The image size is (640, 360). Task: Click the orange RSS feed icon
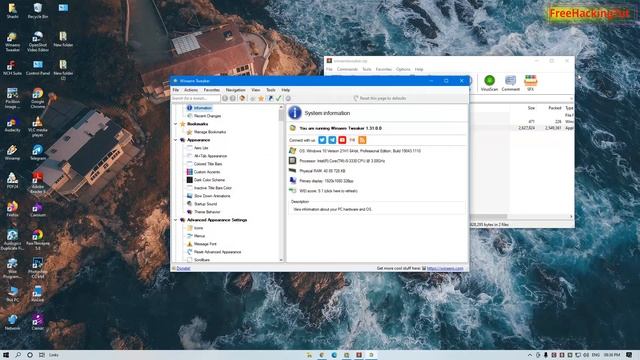click(362, 140)
